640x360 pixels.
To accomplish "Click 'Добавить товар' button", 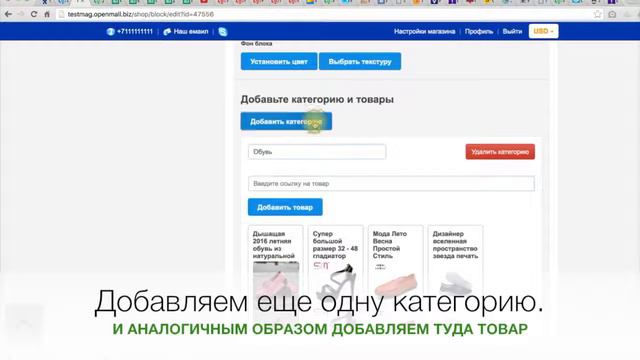I will click(285, 207).
